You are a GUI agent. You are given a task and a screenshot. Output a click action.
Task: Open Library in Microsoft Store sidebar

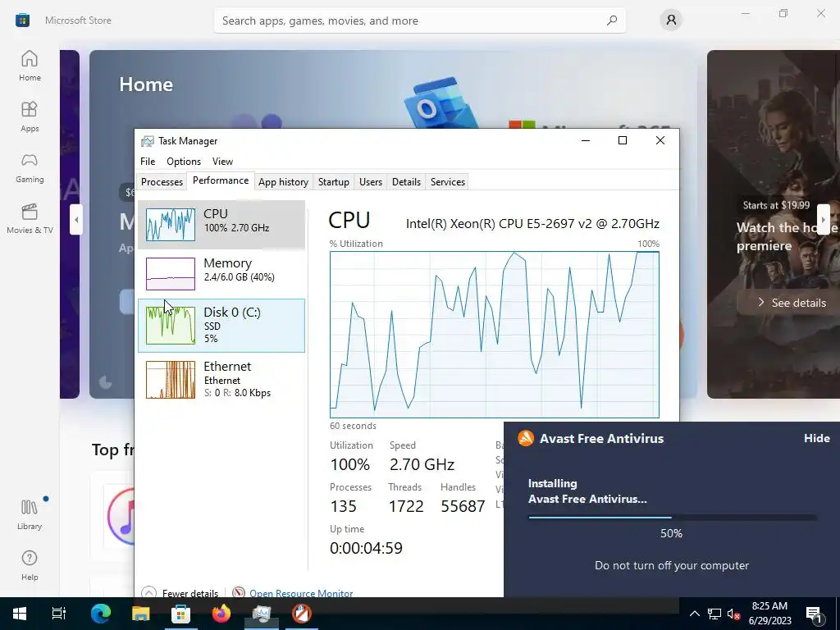click(x=30, y=515)
